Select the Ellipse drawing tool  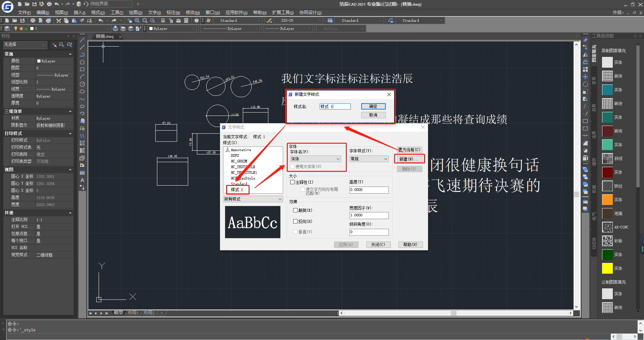point(82,106)
